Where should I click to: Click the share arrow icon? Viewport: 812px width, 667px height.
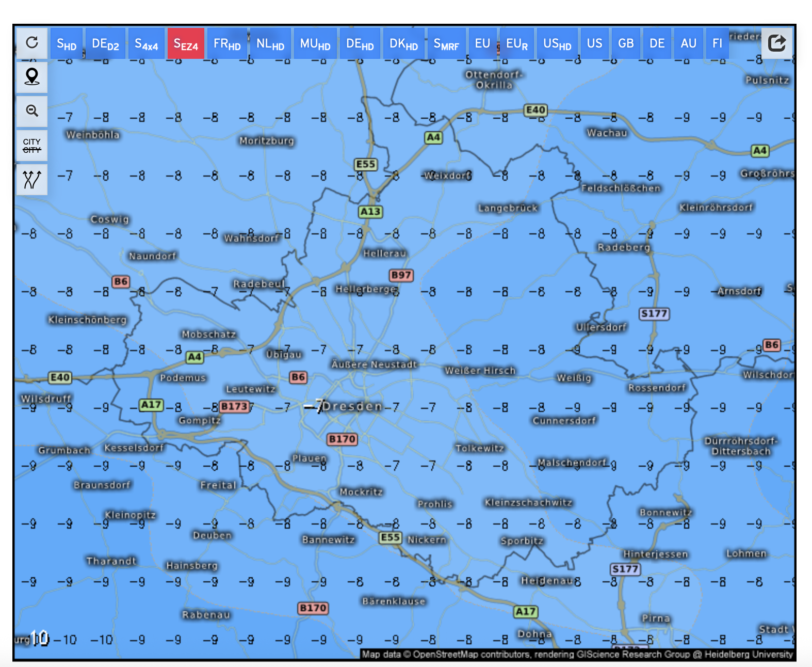[x=776, y=43]
